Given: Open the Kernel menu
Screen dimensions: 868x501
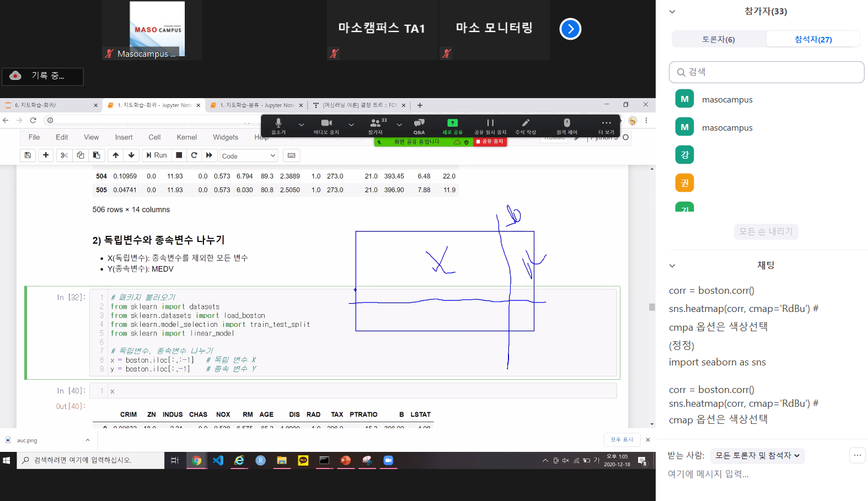Looking at the screenshot, I should point(186,137).
